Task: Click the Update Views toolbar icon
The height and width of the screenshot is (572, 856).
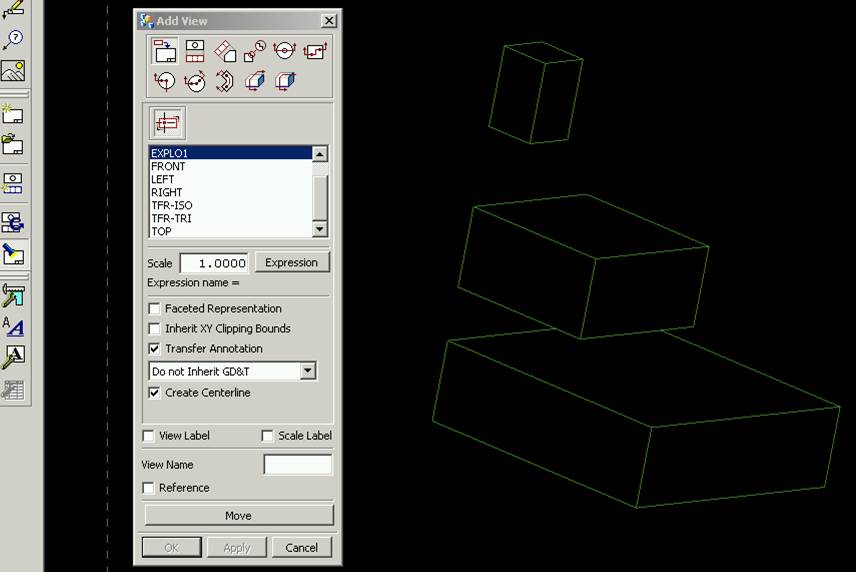Action: click(x=13, y=222)
